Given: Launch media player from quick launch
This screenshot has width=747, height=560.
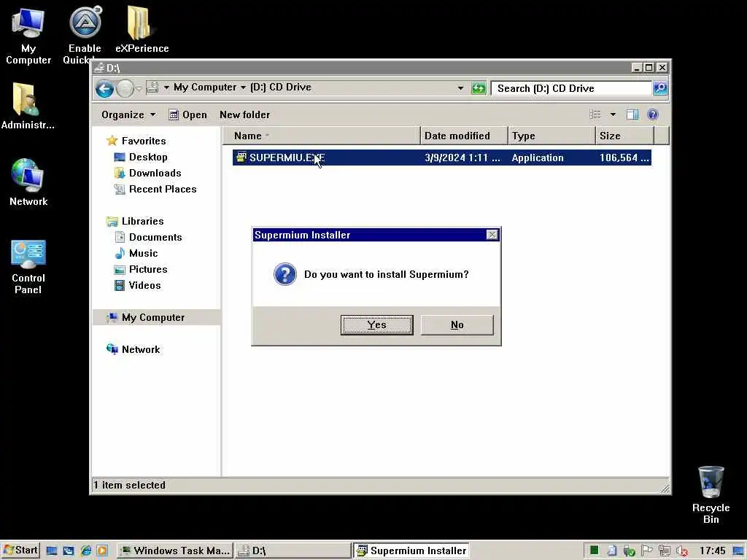Looking at the screenshot, I should pyautogui.click(x=102, y=551).
